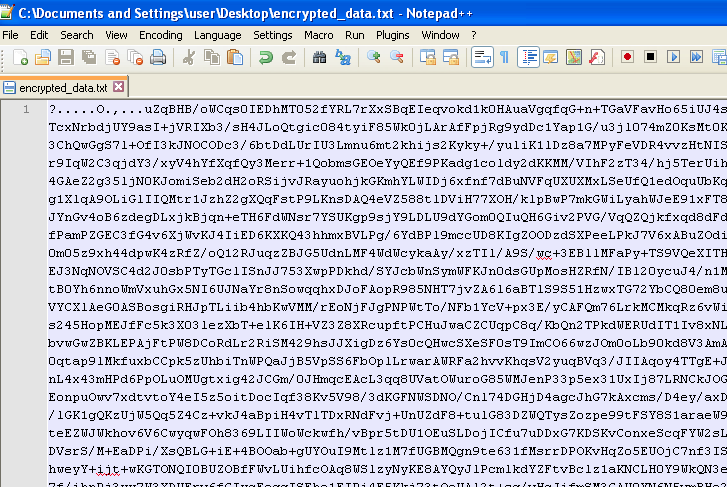Open the View menu
Viewport: 727px width, 487px height.
click(x=116, y=35)
